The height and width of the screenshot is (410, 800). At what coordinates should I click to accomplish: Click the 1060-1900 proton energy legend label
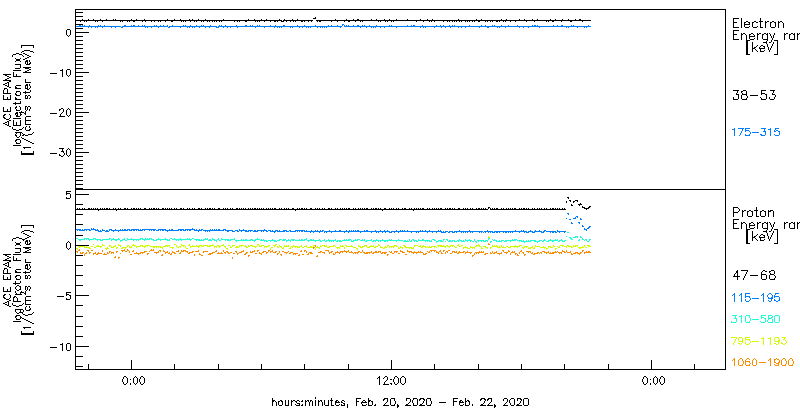click(763, 362)
